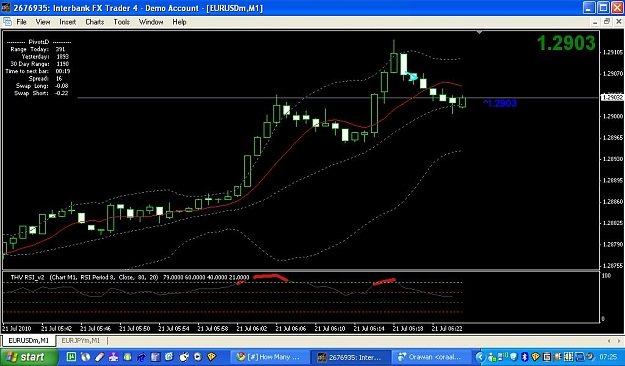Open the File menu

click(x=21, y=22)
